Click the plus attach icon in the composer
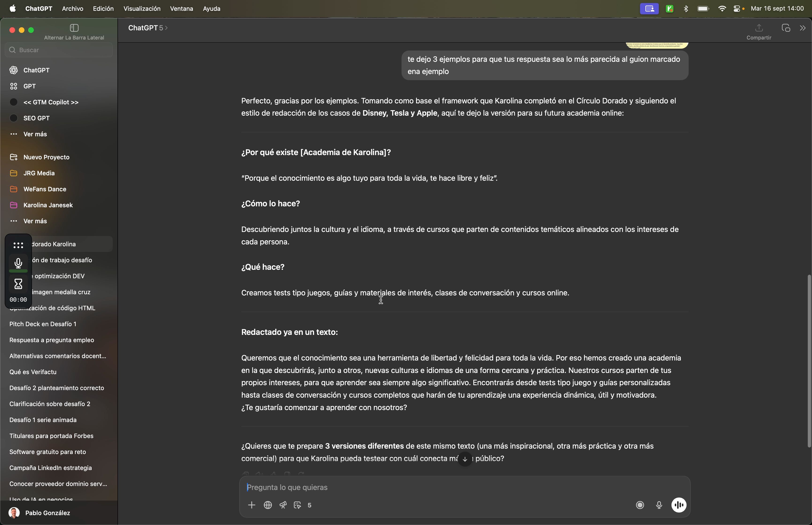Image resolution: width=812 pixels, height=525 pixels. pyautogui.click(x=251, y=505)
